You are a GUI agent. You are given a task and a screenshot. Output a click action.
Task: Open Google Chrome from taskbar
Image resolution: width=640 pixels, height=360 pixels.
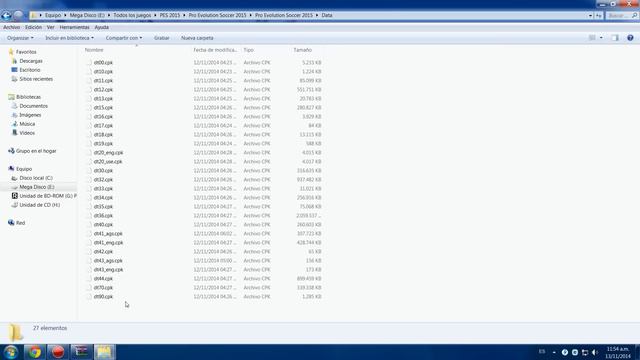coord(34,352)
